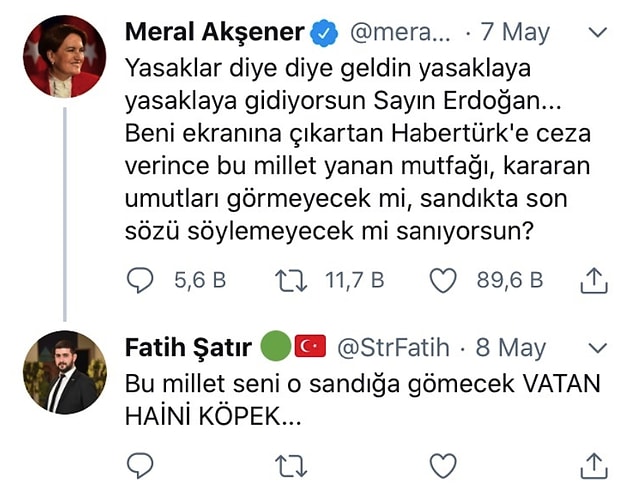
Task: Click the Fatih Şatır display name
Action: coord(188,348)
